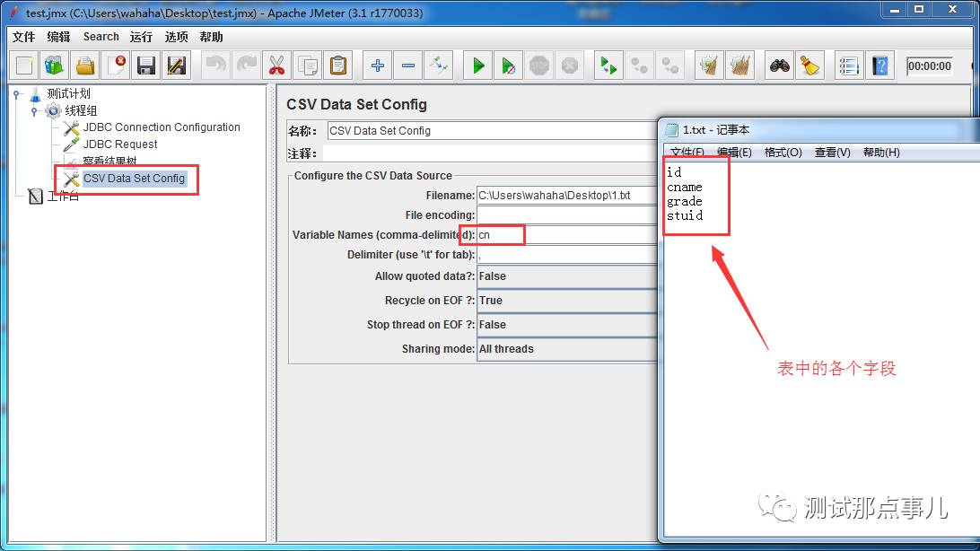Click the Redo arrow icon
980x551 pixels.
point(246,66)
